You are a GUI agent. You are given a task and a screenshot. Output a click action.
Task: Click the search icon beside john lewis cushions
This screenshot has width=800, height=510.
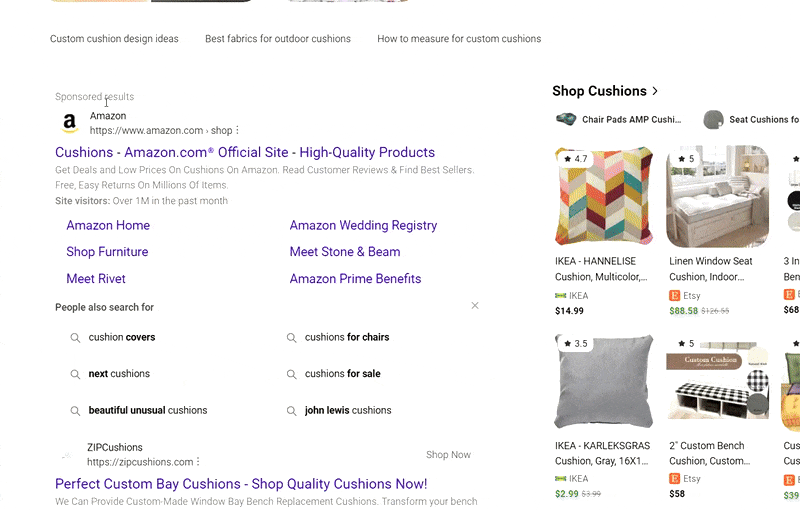292,411
